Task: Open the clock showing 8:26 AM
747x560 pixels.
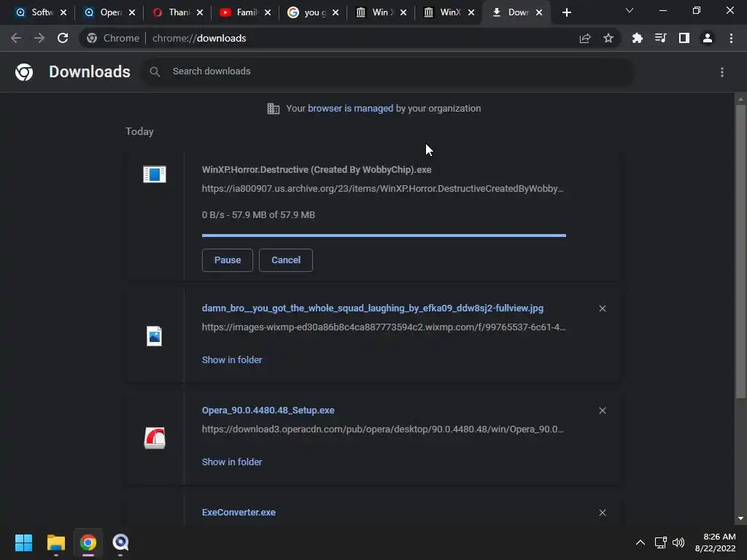Action: [715, 542]
